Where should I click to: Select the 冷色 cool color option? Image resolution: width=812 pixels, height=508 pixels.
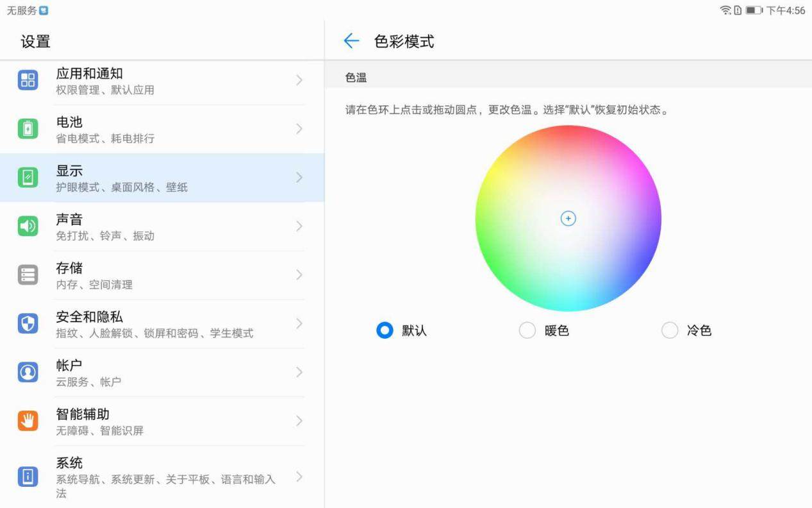point(669,330)
